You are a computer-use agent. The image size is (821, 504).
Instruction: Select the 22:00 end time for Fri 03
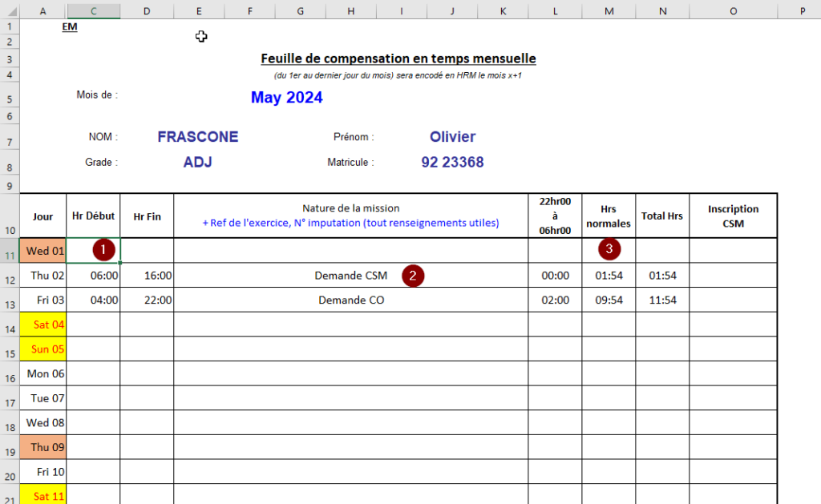(x=147, y=300)
